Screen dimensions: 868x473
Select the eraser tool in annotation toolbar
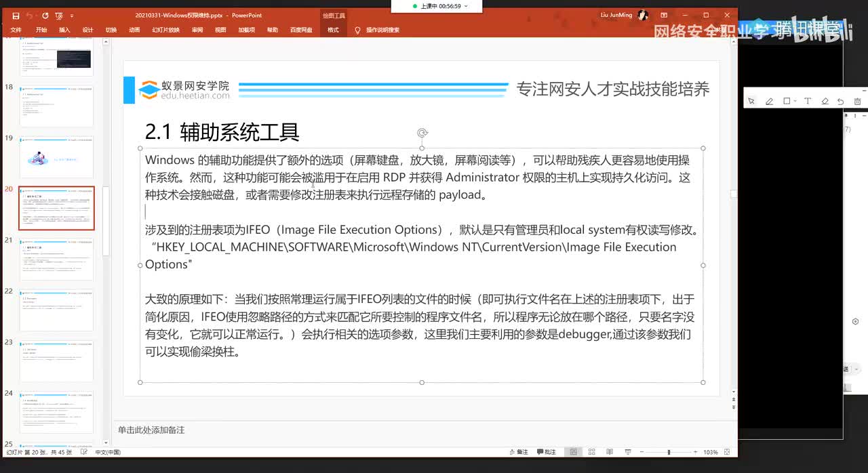click(825, 101)
